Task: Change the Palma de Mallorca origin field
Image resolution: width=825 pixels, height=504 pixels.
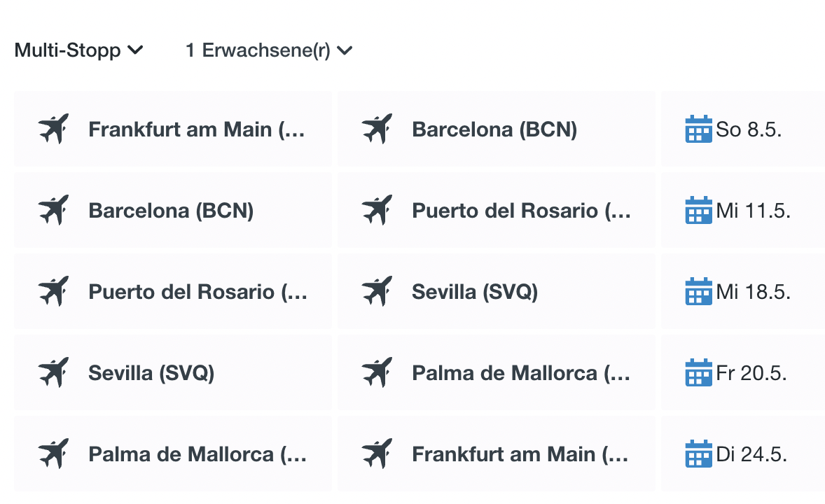Action: (172, 454)
